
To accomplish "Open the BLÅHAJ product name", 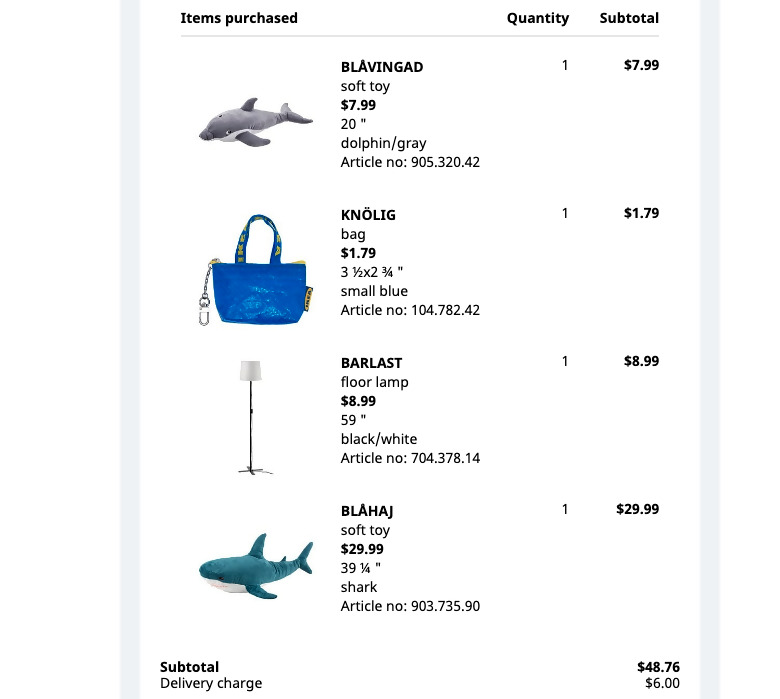I will (x=367, y=511).
